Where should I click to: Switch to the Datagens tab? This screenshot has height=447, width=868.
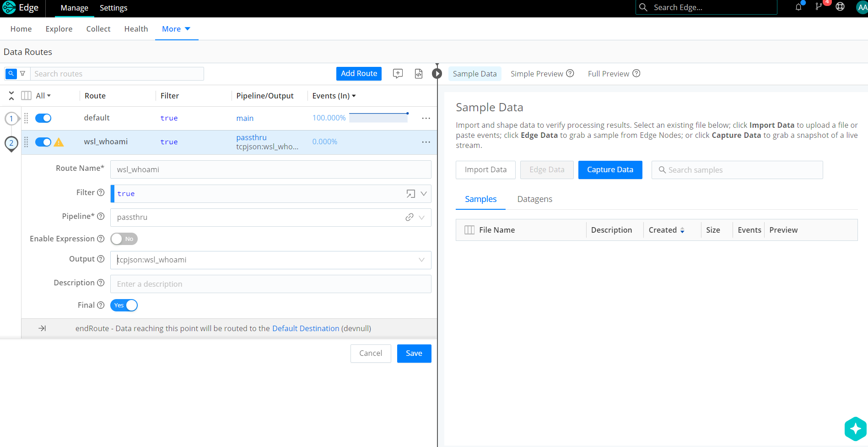tap(534, 199)
